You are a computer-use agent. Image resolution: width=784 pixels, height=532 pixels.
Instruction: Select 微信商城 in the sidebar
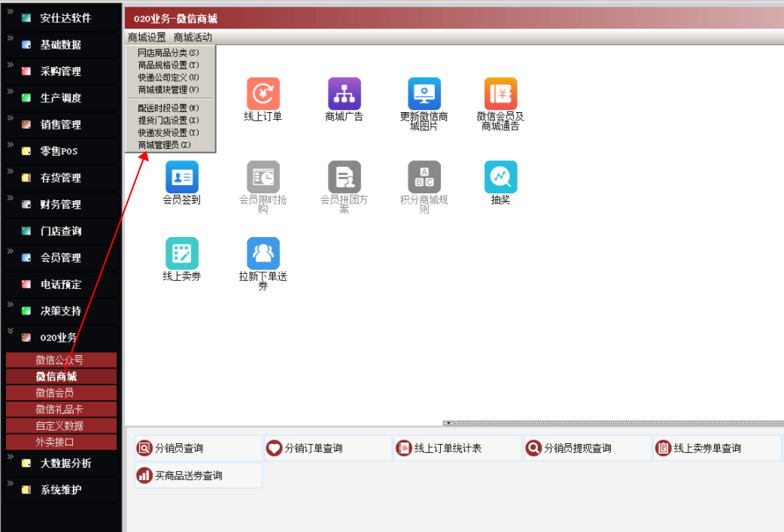click(61, 376)
